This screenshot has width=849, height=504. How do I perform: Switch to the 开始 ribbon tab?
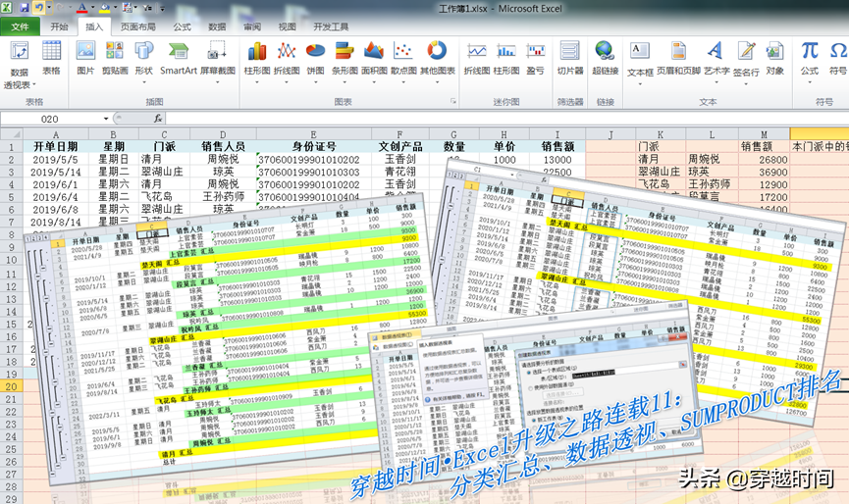click(59, 26)
